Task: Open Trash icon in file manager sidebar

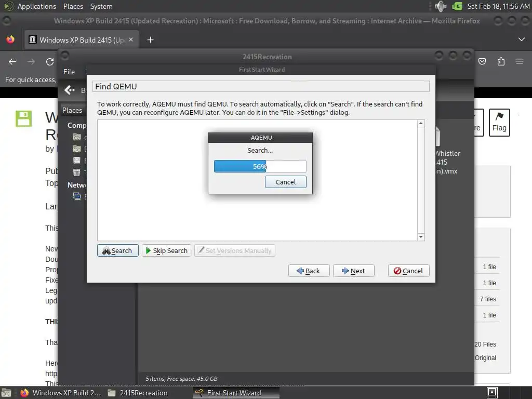Action: pyautogui.click(x=77, y=172)
